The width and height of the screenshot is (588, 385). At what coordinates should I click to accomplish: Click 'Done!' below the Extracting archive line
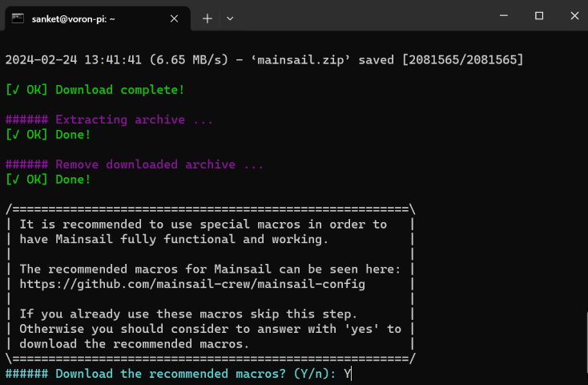pyautogui.click(x=73, y=134)
